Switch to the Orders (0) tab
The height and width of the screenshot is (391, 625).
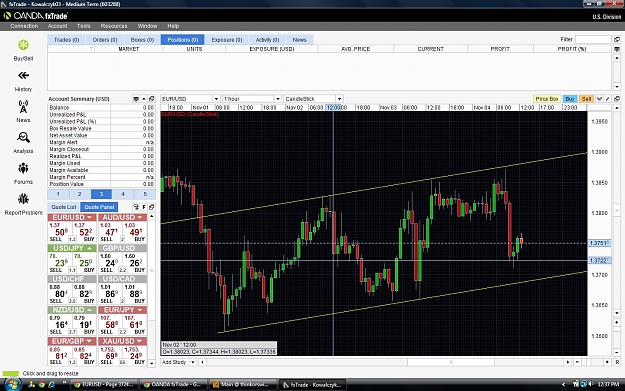click(104, 40)
